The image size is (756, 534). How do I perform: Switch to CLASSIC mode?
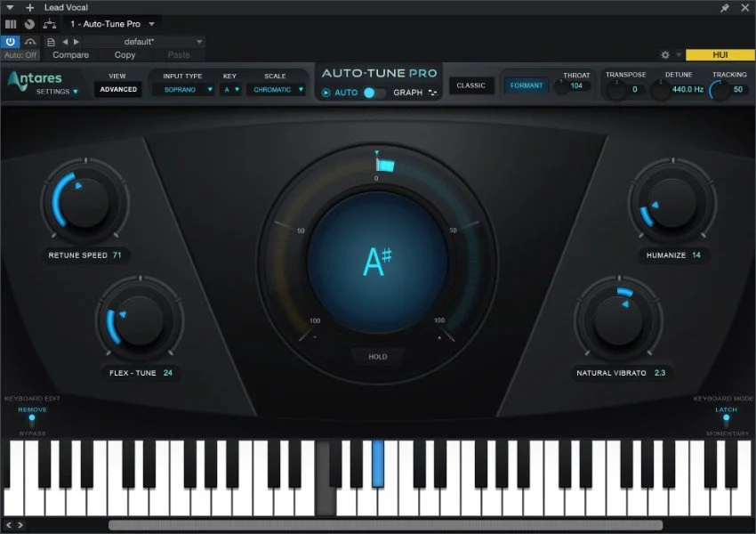click(x=470, y=85)
